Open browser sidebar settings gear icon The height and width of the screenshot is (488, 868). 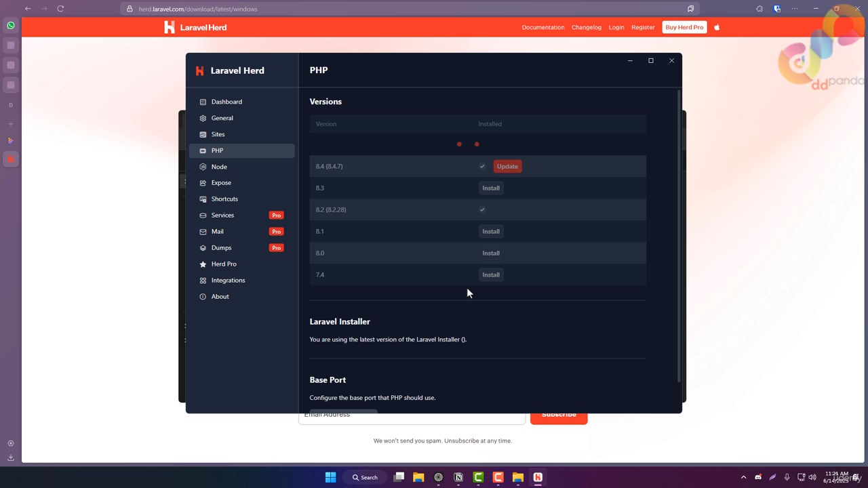[11, 443]
